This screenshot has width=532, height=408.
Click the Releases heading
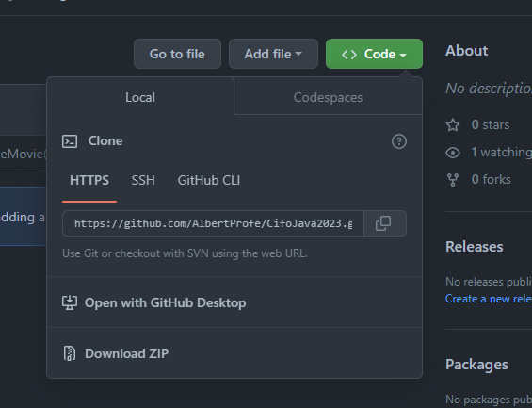pos(475,247)
